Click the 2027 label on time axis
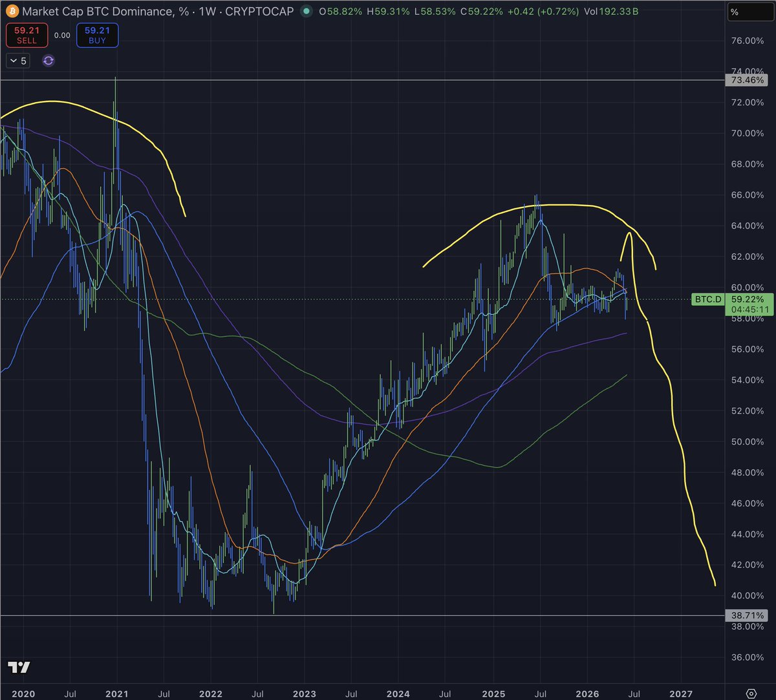Image resolution: width=776 pixels, height=700 pixels. [680, 694]
